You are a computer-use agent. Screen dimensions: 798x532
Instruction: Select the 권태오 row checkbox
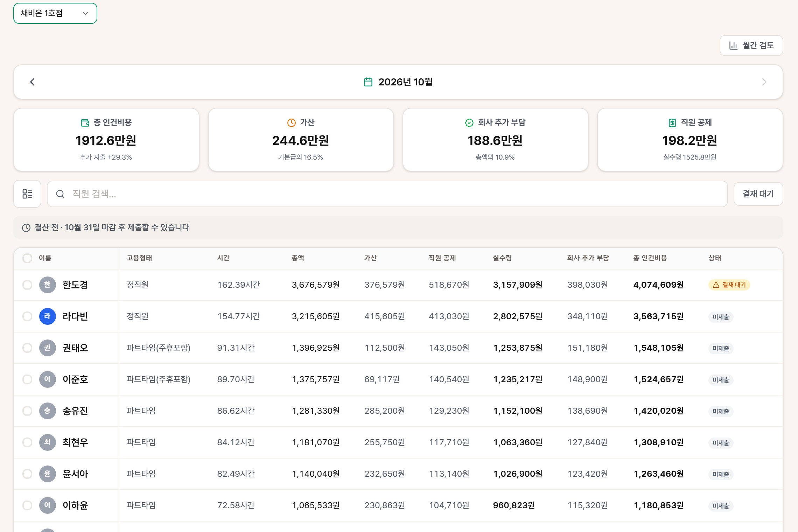(27, 348)
